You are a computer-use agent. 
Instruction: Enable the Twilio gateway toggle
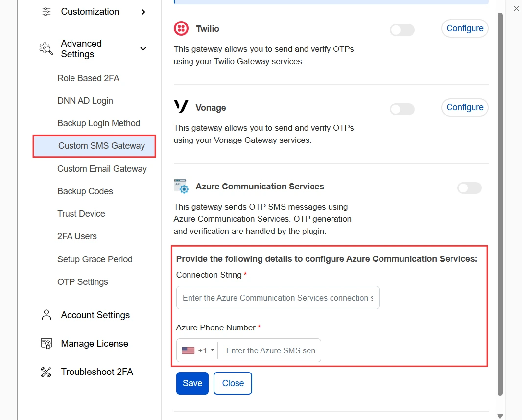tap(402, 30)
